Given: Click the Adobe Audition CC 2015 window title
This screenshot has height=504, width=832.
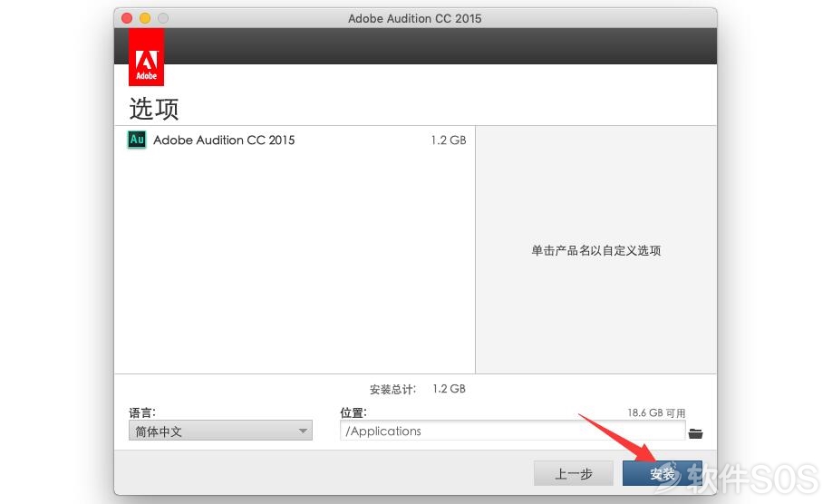Looking at the screenshot, I should pos(415,18).
